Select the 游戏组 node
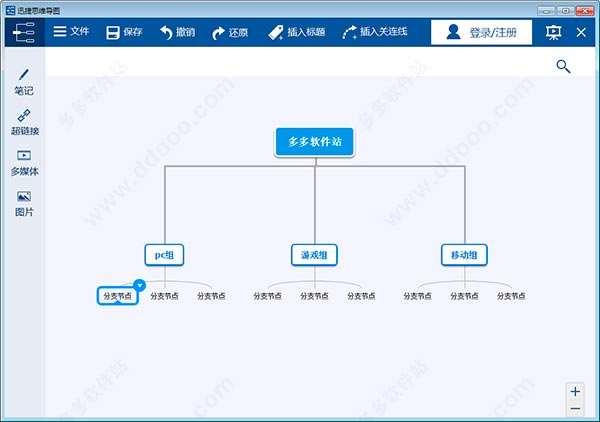The width and height of the screenshot is (600, 422). click(314, 255)
